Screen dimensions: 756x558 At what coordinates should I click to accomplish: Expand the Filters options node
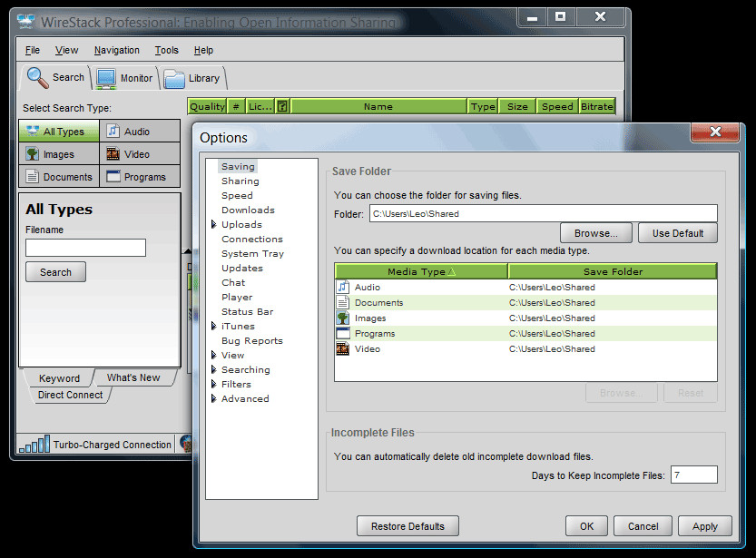coord(213,384)
